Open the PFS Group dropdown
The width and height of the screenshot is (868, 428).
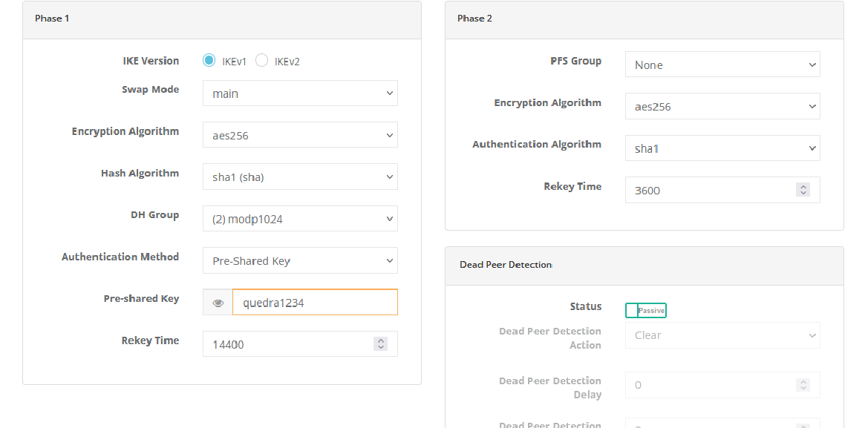(722, 65)
